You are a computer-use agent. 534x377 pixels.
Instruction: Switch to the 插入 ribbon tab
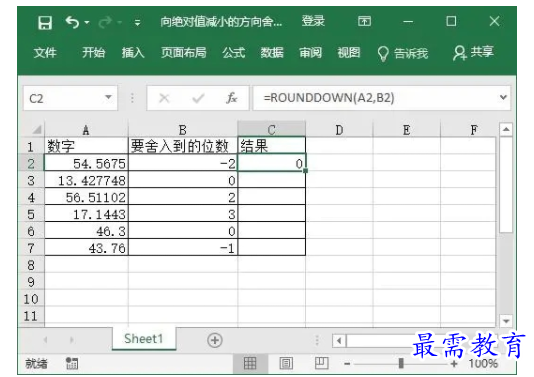[x=133, y=53]
